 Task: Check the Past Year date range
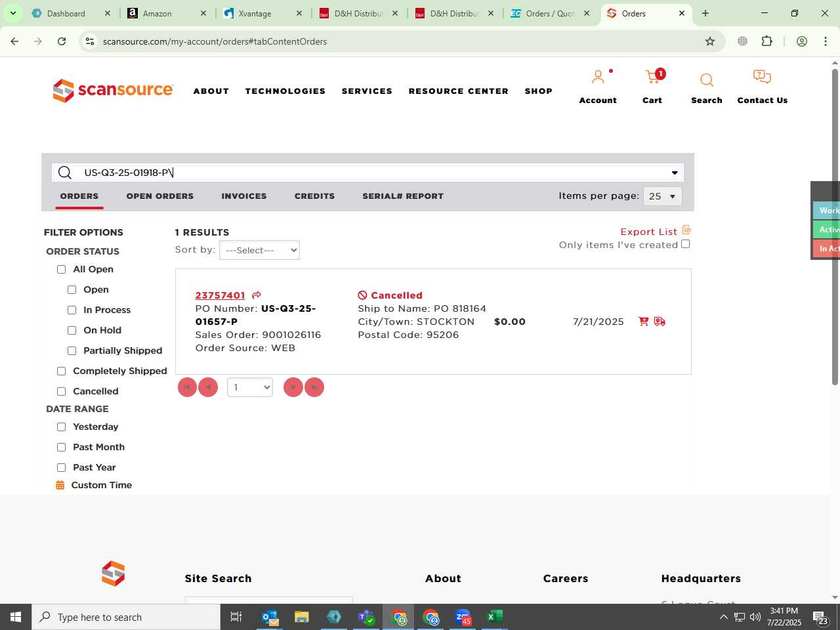pyautogui.click(x=62, y=468)
